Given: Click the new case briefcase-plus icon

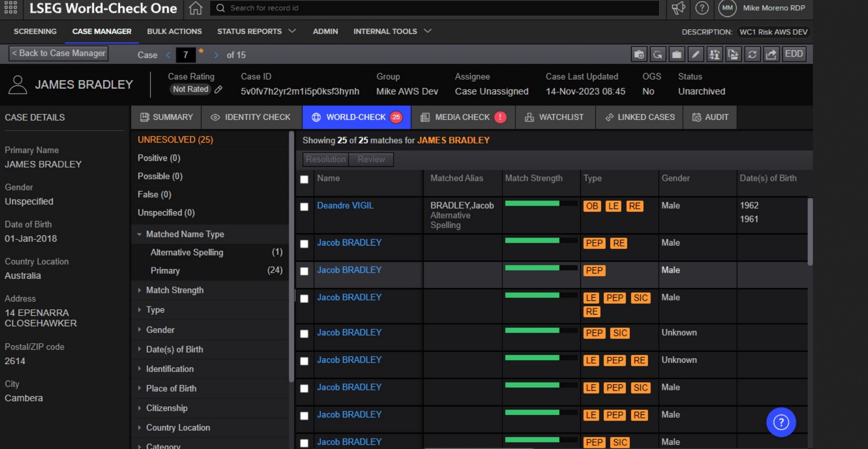Looking at the screenshot, I should point(639,54).
